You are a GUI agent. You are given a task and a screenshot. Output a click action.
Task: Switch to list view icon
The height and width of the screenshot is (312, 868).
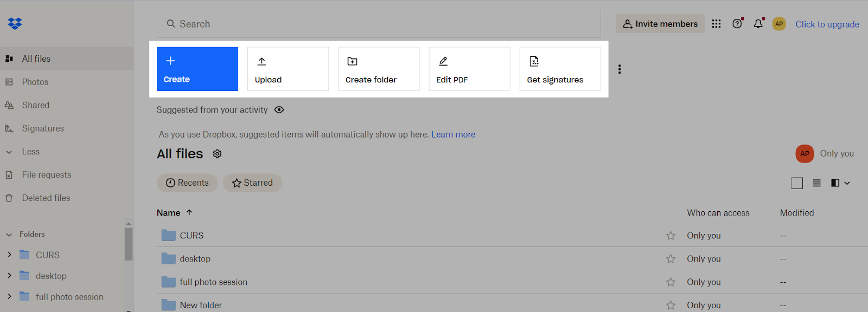coord(816,183)
